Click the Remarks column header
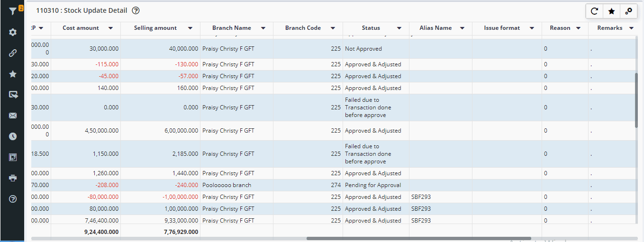The height and width of the screenshot is (242, 644). (x=609, y=28)
